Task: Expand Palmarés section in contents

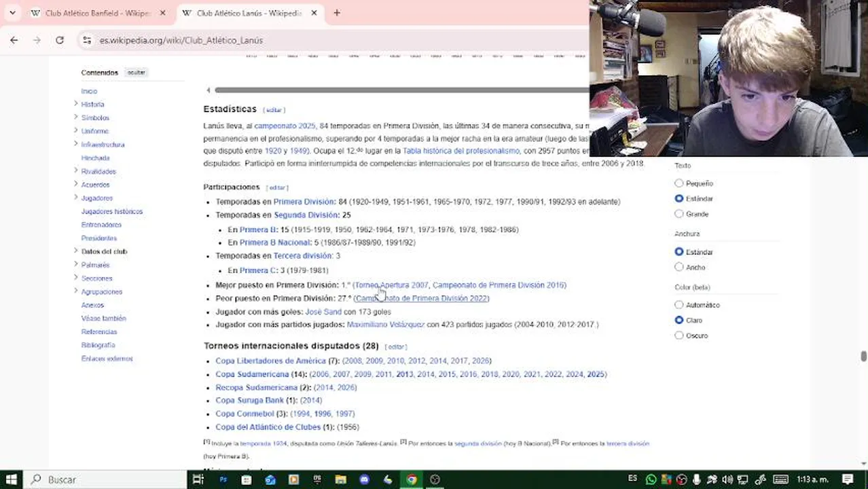Action: [x=75, y=265]
